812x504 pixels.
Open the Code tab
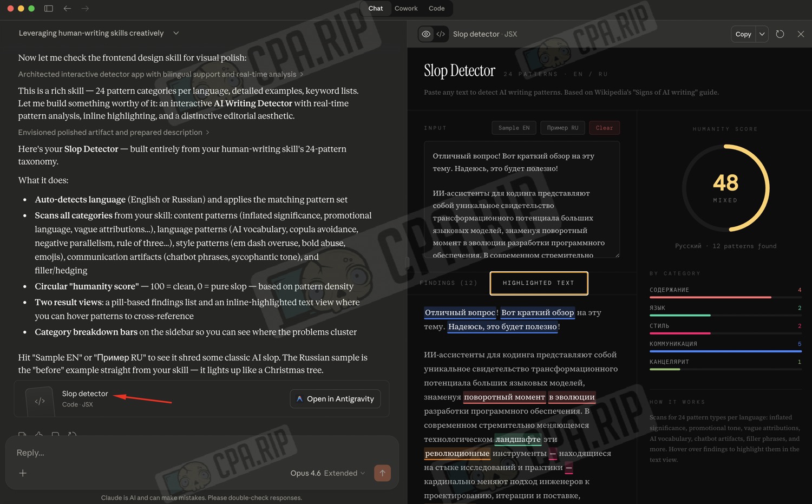pyautogui.click(x=436, y=9)
